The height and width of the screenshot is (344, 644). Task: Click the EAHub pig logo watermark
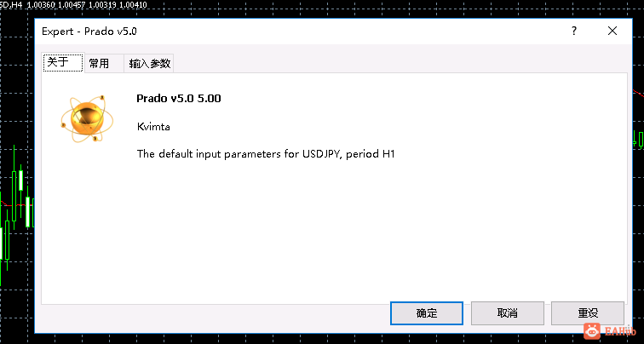pyautogui.click(x=592, y=331)
